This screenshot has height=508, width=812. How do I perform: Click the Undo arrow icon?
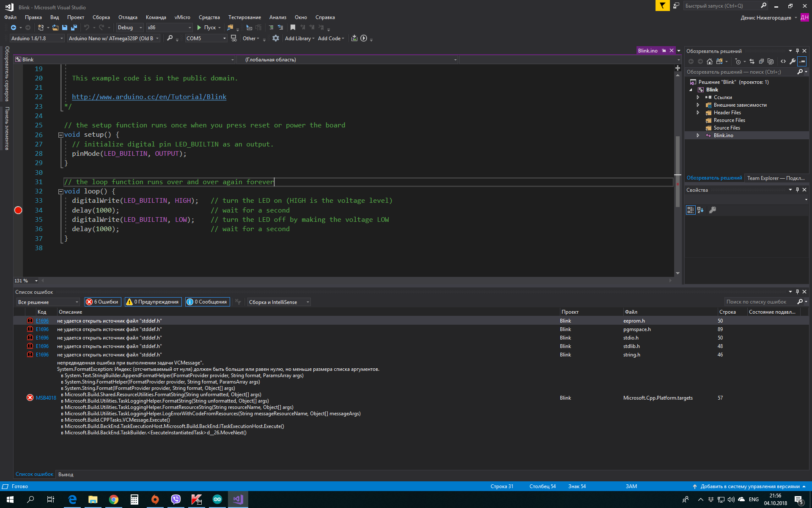[87, 28]
